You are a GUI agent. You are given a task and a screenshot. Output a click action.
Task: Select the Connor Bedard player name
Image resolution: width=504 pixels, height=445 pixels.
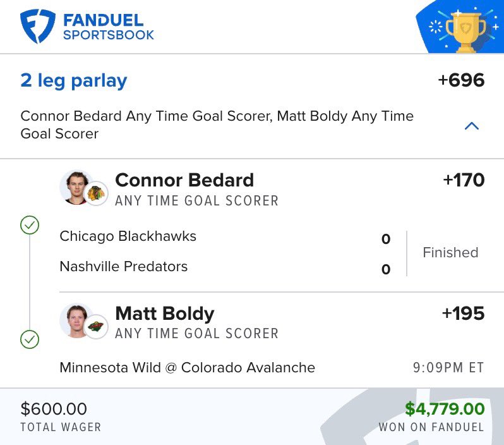pos(184,180)
